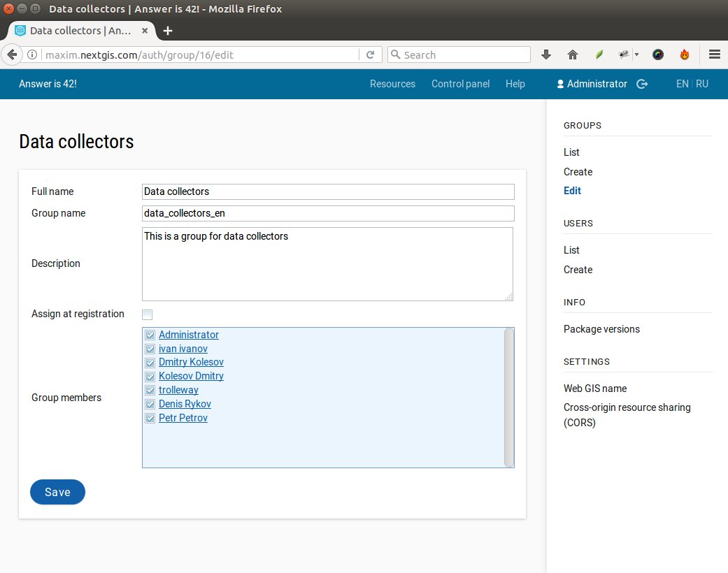Uncheck the Petr Petrov group member
The width and height of the screenshot is (728, 573).
150,418
